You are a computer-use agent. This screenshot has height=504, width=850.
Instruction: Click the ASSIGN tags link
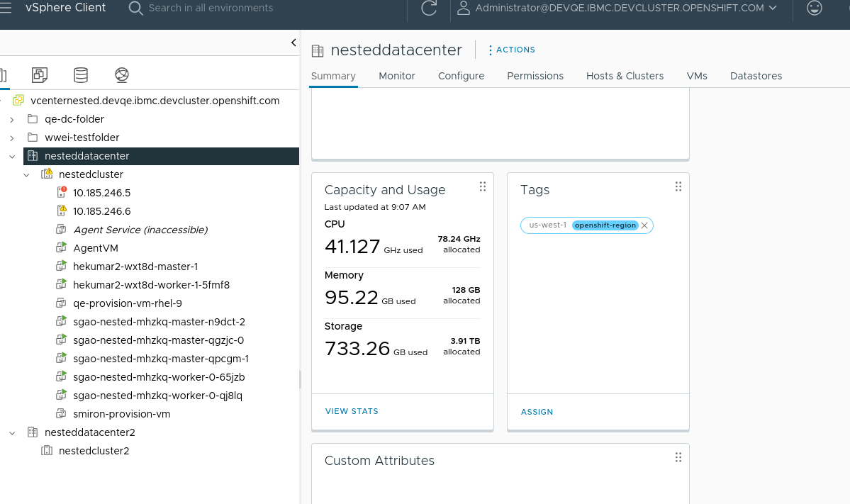[x=537, y=412]
